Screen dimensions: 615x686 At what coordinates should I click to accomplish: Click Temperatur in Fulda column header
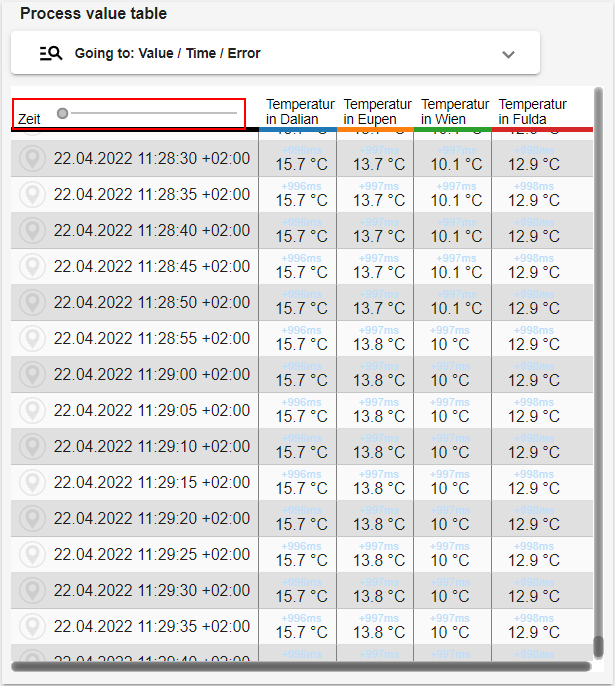(x=533, y=111)
